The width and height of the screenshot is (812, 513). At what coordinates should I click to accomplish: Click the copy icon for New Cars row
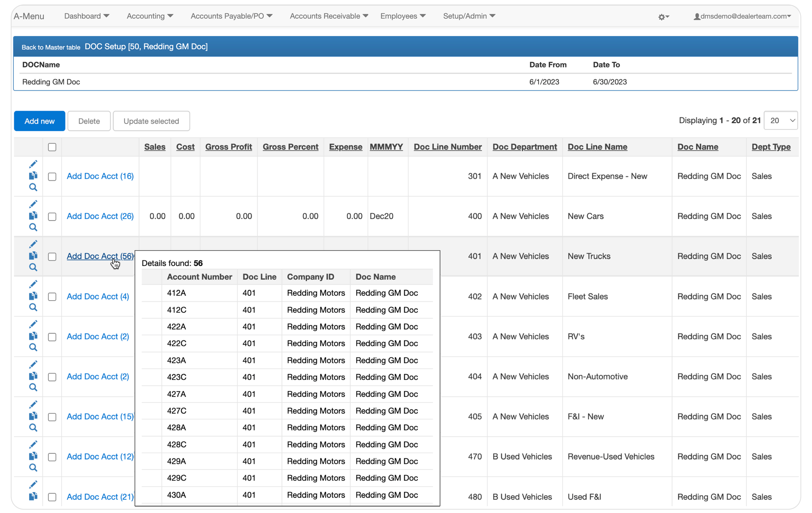[33, 216]
